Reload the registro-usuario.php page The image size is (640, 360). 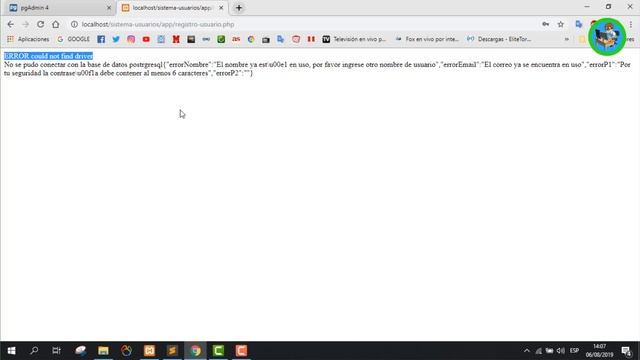click(x=40, y=24)
